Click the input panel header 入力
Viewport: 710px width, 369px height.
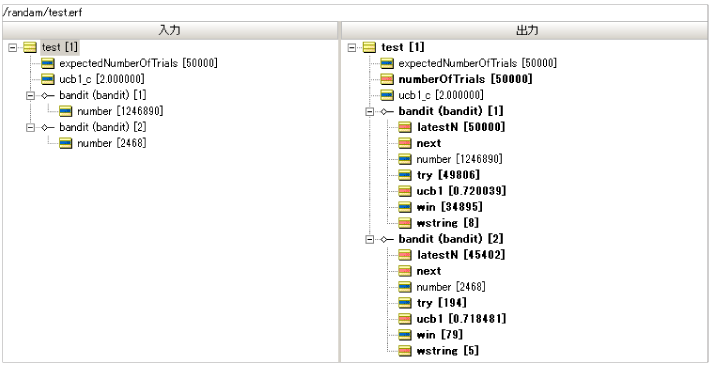tap(170, 30)
